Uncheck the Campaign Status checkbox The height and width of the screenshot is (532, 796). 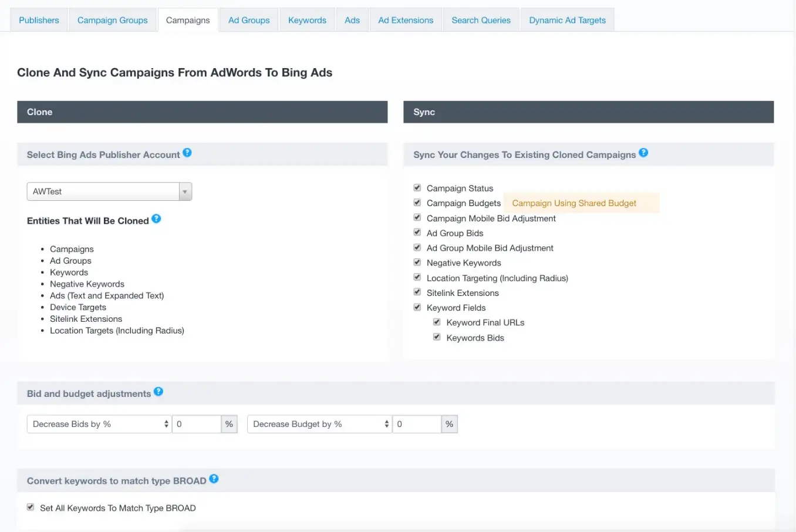pyautogui.click(x=417, y=188)
